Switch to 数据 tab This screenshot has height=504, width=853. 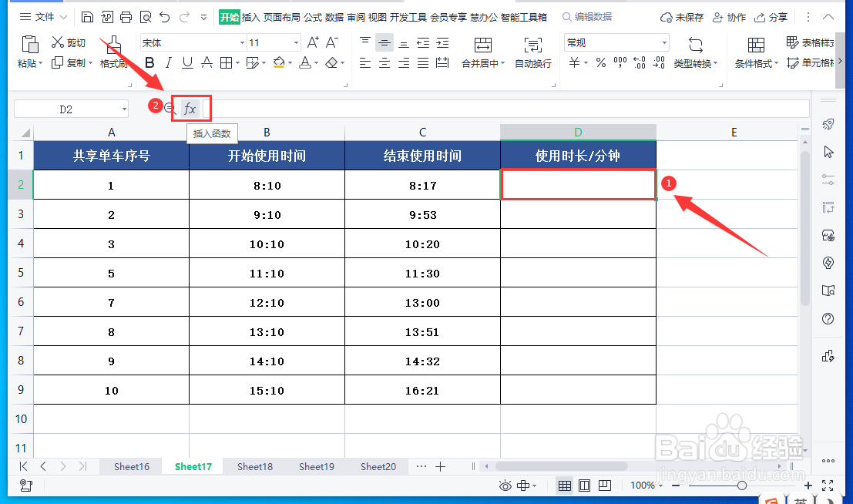[x=334, y=18]
